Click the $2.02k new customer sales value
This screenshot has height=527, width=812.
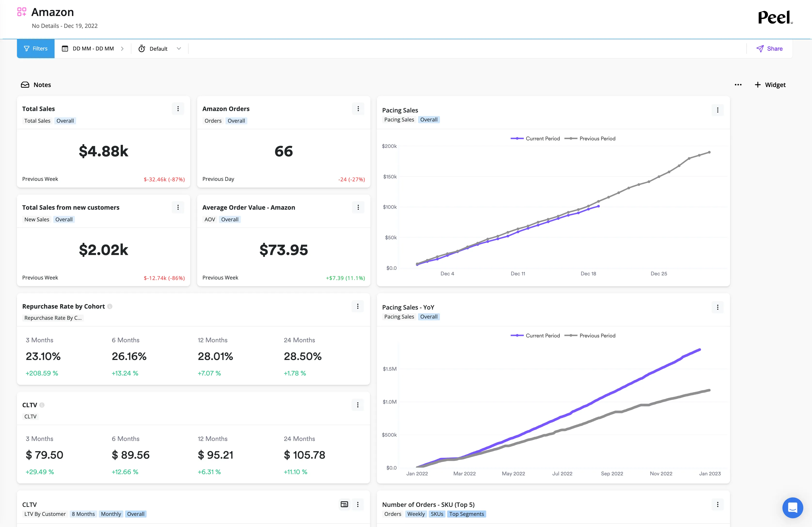pyautogui.click(x=103, y=250)
